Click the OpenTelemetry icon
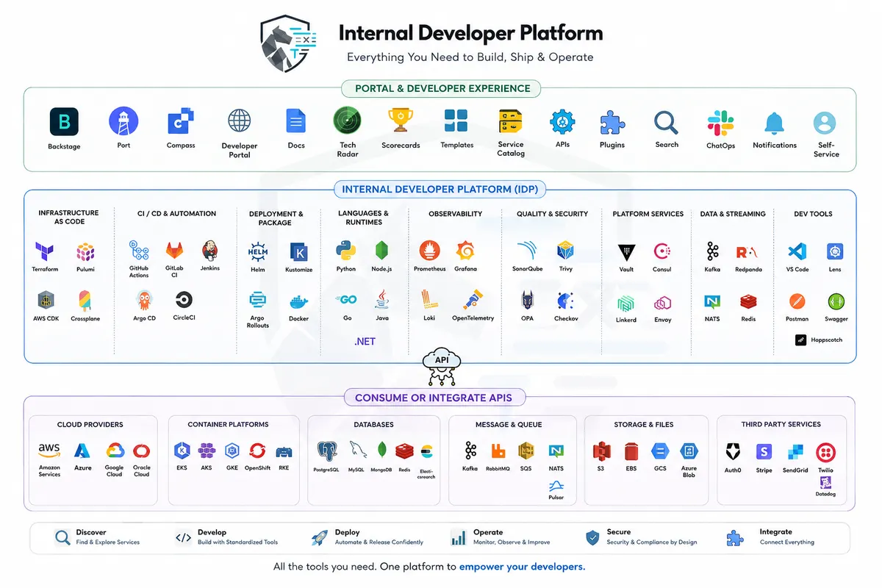882x588 pixels. [473, 300]
